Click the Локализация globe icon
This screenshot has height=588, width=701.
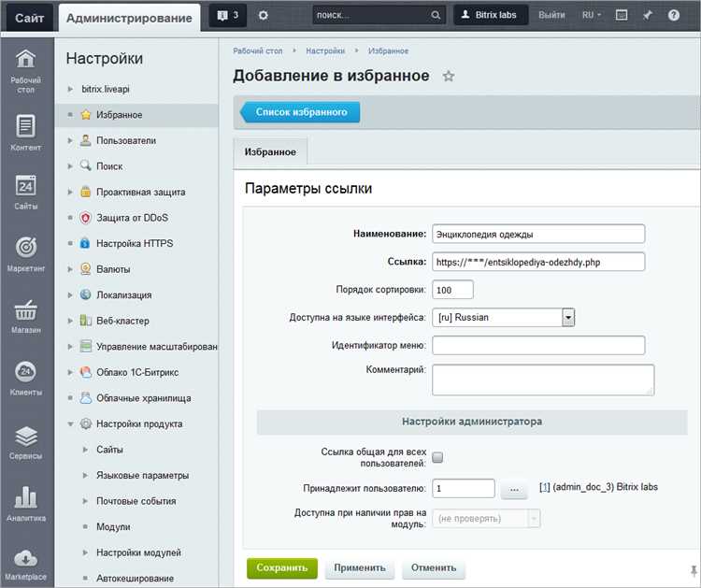(x=85, y=294)
